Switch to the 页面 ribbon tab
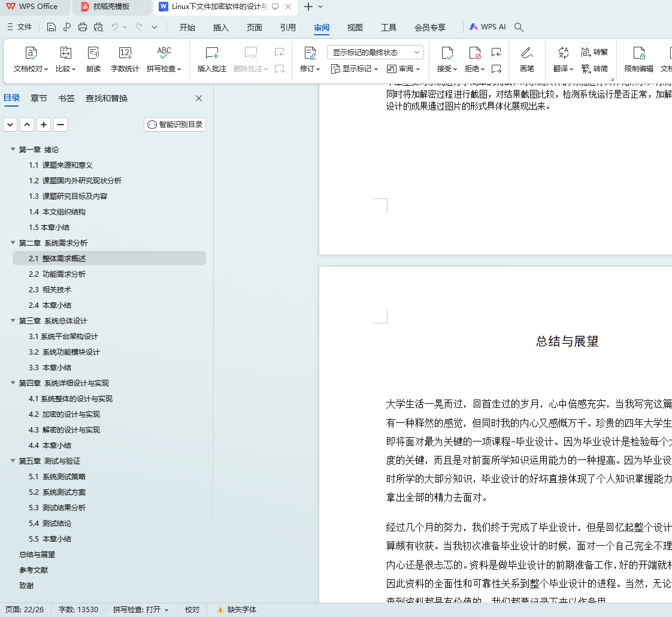The image size is (672, 617). [x=254, y=28]
